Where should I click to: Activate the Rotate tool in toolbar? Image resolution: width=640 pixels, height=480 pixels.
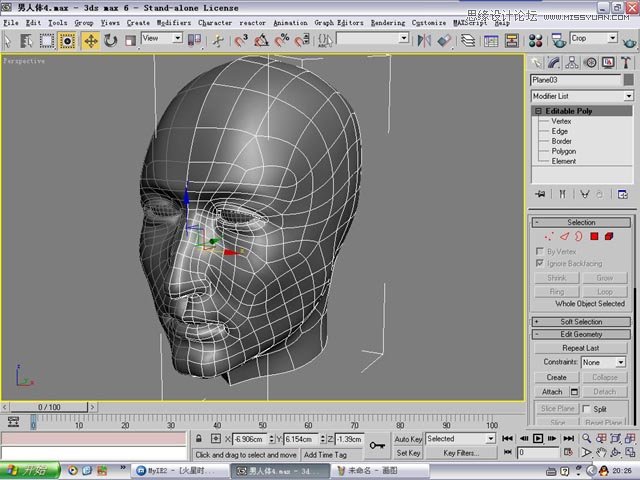[x=110, y=40]
